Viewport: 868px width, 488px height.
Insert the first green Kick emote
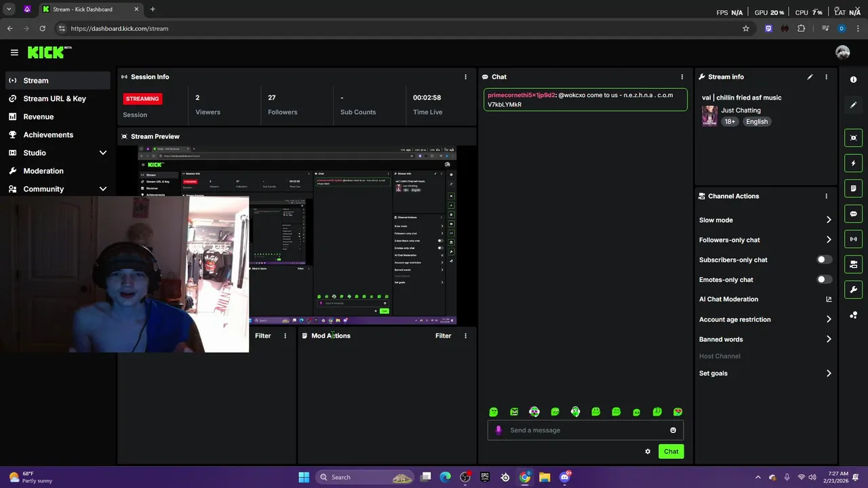(x=494, y=411)
